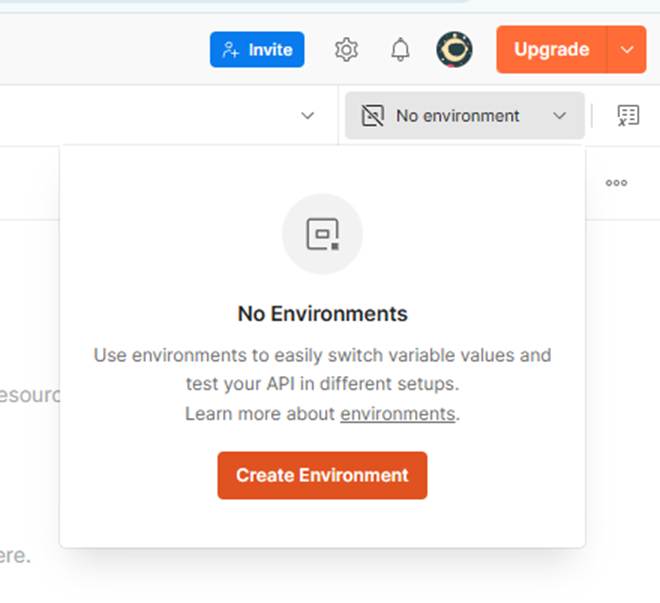Click the 'test your API in different setups' line
Viewport: 660px width, 603px height.
322,384
